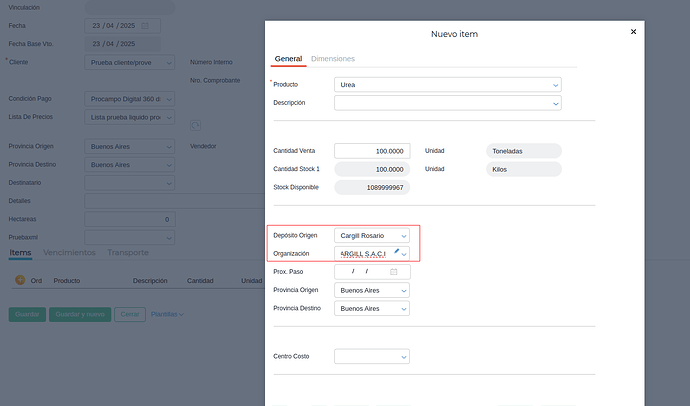Screen dimensions: 690x406
Task: Click the Guardar y nuevo button
Action: pyautogui.click(x=81, y=314)
